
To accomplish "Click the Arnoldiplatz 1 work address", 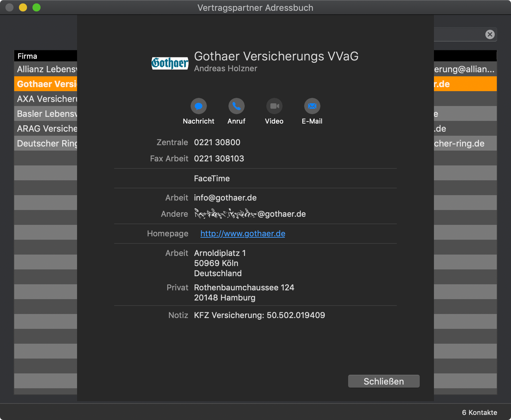I will pos(220,253).
